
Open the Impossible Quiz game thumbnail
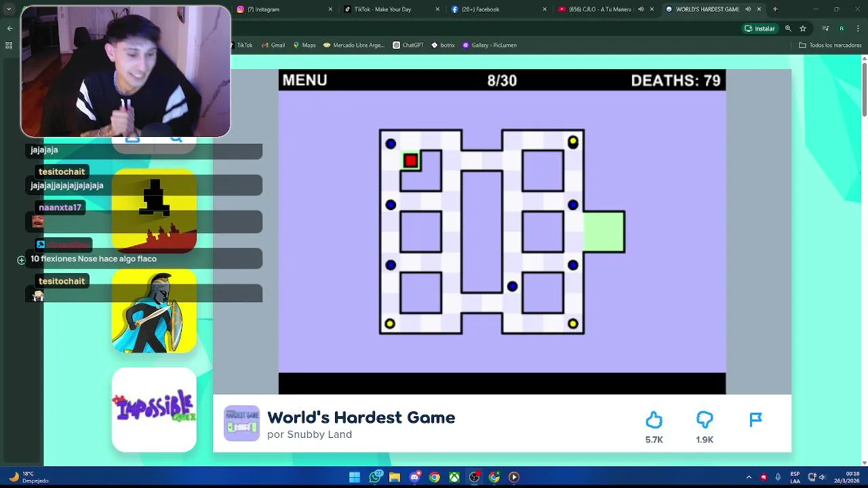coord(154,410)
